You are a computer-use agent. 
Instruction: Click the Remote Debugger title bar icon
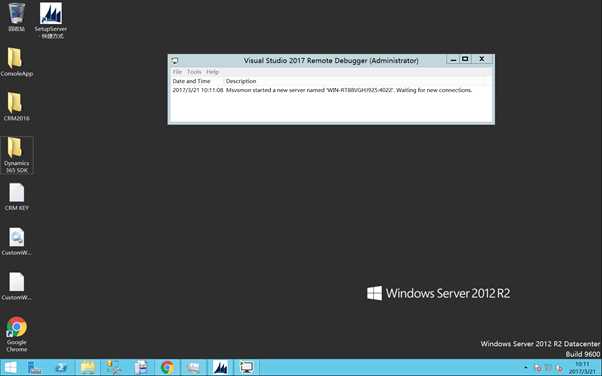click(x=175, y=60)
